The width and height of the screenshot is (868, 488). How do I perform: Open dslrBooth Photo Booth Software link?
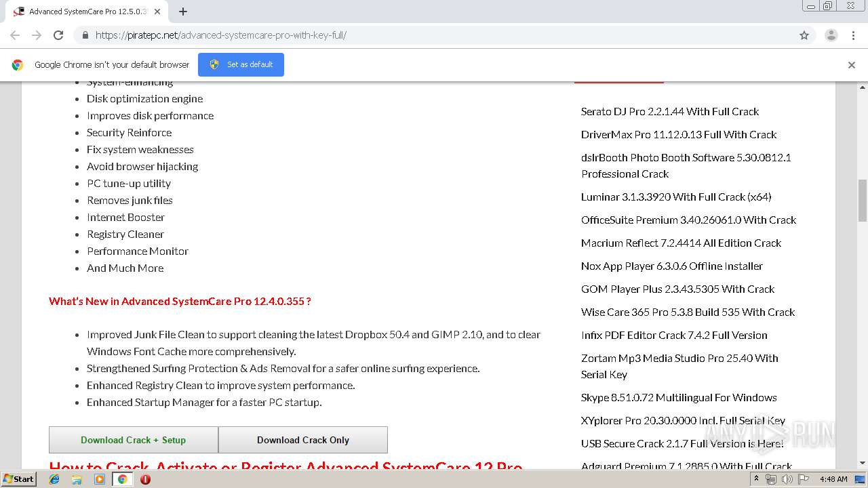click(686, 165)
